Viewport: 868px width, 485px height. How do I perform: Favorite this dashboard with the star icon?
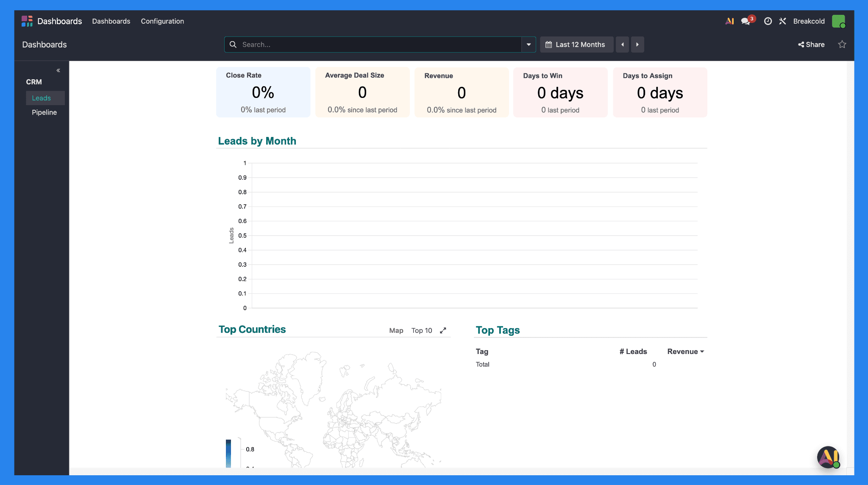click(x=842, y=44)
